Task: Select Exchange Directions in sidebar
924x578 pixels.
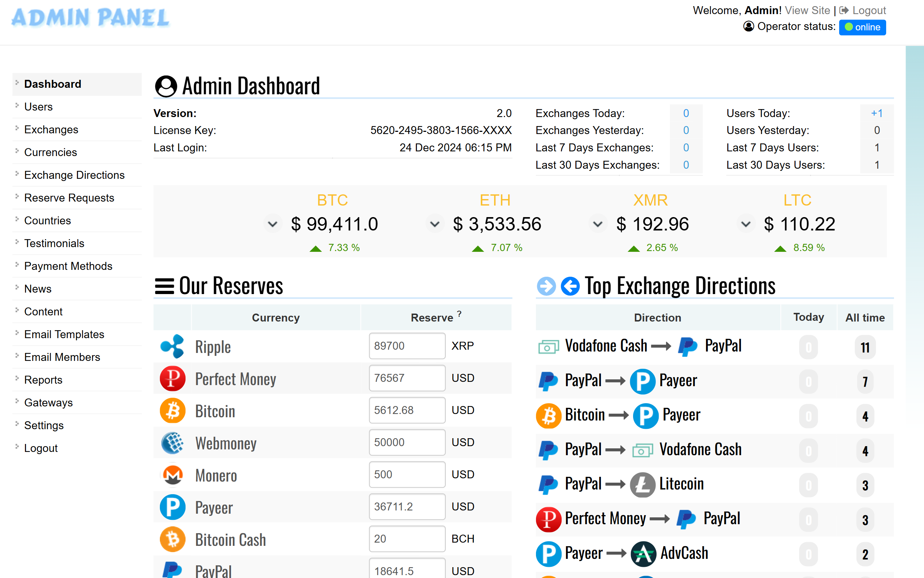Action: [x=77, y=175]
